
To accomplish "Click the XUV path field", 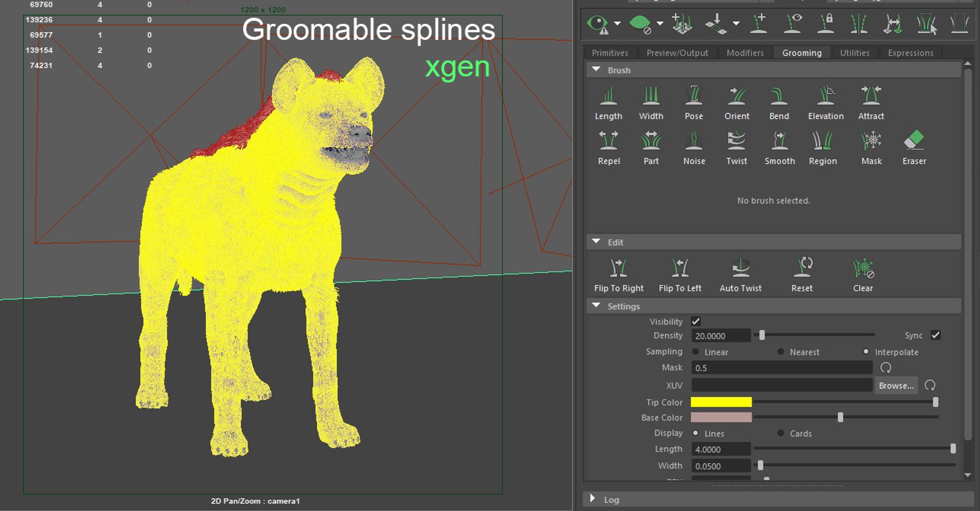I will [x=781, y=385].
